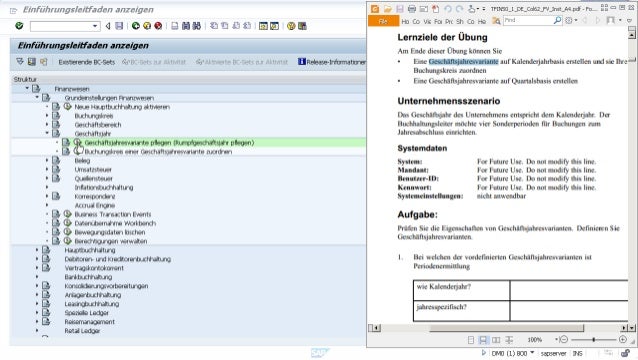Click the Create Shortcut icon in SAP toolbar
The width and height of the screenshot is (638, 360).
pos(275,26)
